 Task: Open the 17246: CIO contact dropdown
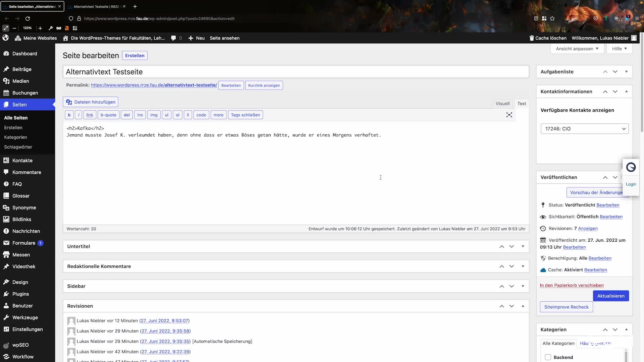pos(585,129)
